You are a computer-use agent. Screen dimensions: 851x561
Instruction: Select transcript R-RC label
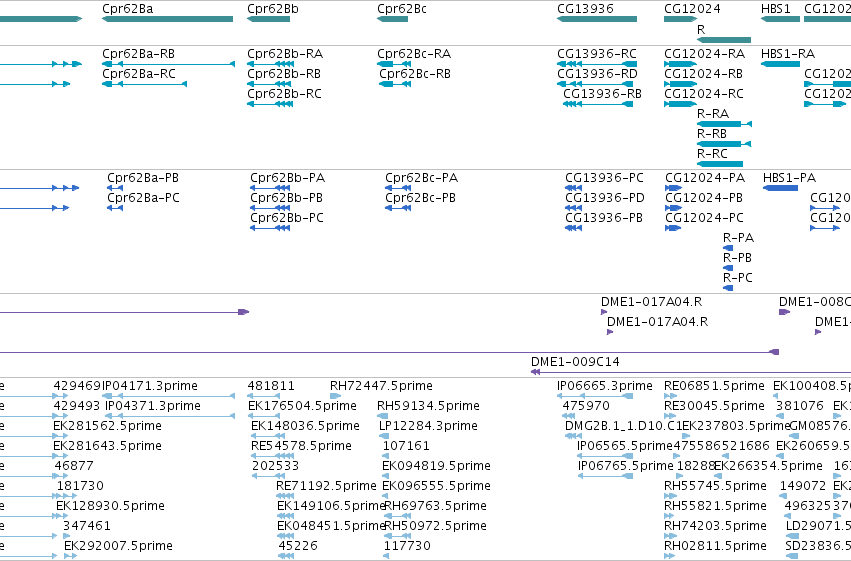[x=712, y=154]
